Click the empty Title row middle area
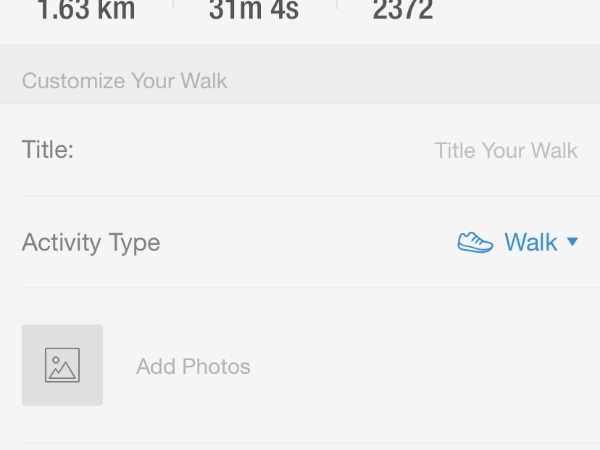600x450 pixels. [x=253, y=150]
